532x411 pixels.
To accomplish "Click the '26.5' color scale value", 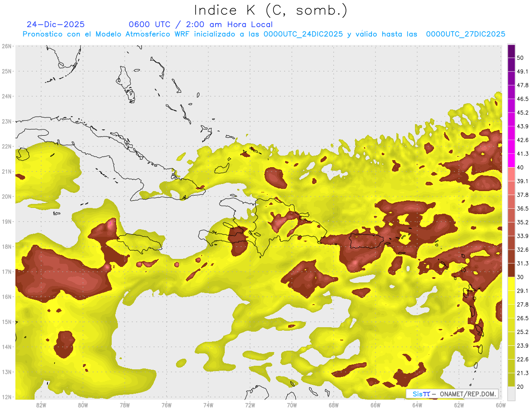I will [x=523, y=318].
